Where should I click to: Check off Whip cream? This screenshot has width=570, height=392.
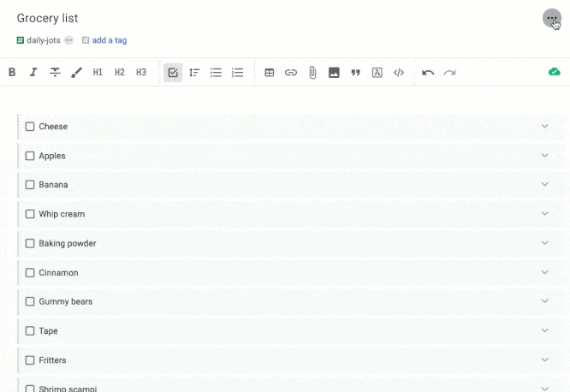[x=30, y=214]
